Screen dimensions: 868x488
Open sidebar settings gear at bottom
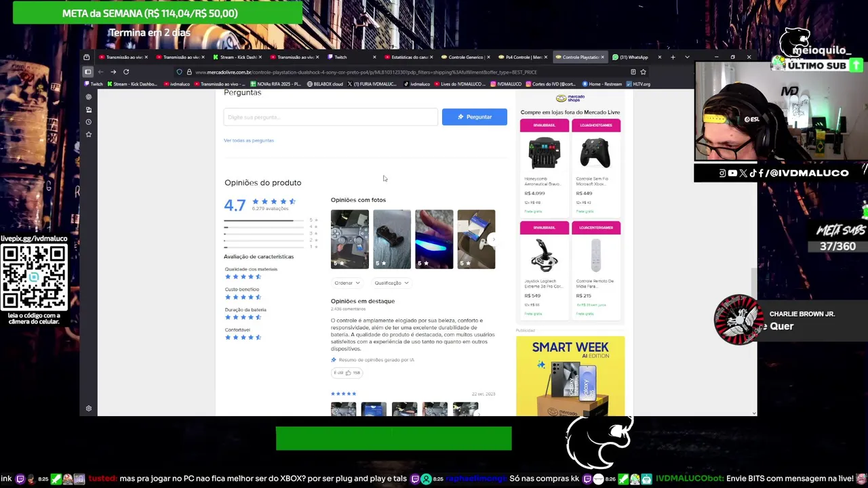click(x=89, y=409)
